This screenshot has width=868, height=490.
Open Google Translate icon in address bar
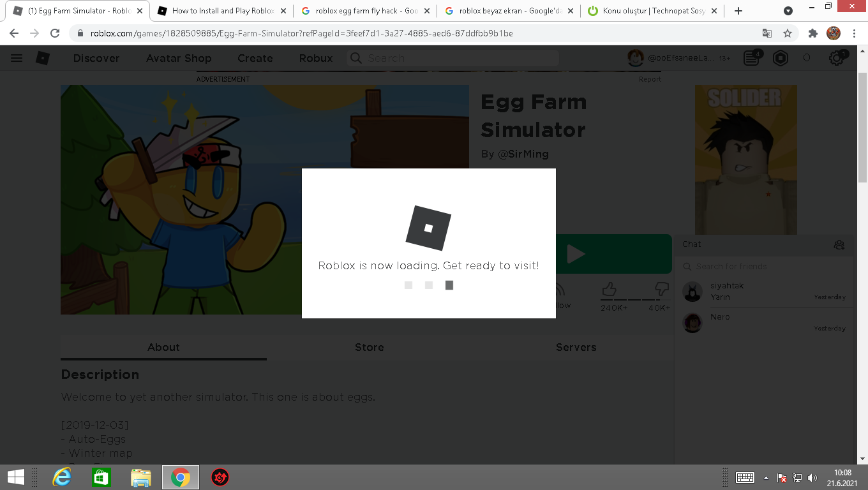(767, 33)
